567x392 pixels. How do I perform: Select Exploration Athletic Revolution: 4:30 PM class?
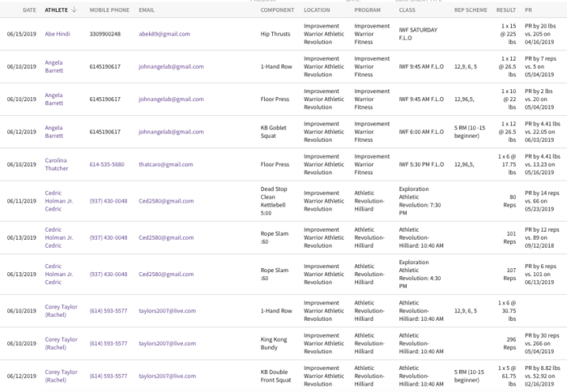pyautogui.click(x=420, y=274)
